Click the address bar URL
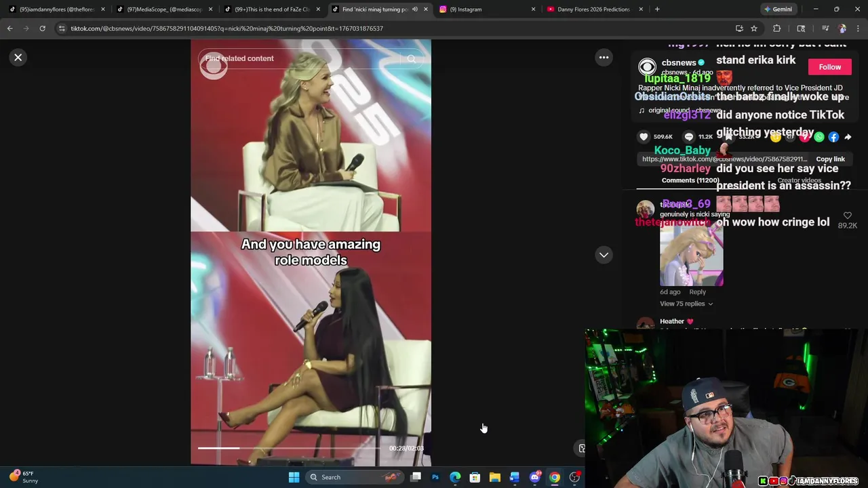Viewport: 868px width, 488px height. (x=227, y=28)
